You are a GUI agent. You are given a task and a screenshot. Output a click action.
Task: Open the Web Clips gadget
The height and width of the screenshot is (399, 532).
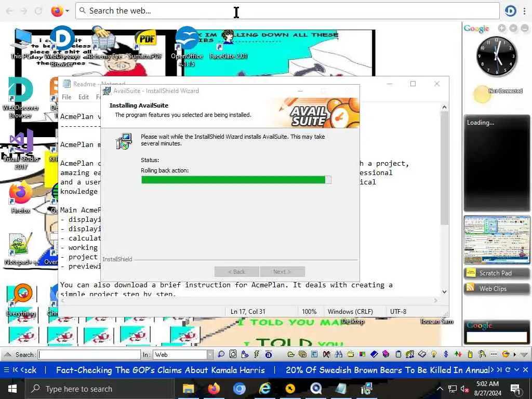tap(496, 288)
